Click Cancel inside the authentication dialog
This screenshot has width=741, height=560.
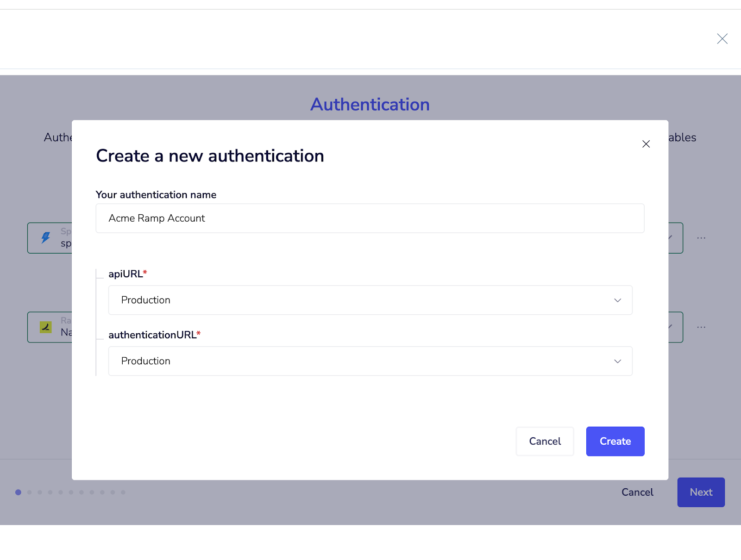coord(545,442)
